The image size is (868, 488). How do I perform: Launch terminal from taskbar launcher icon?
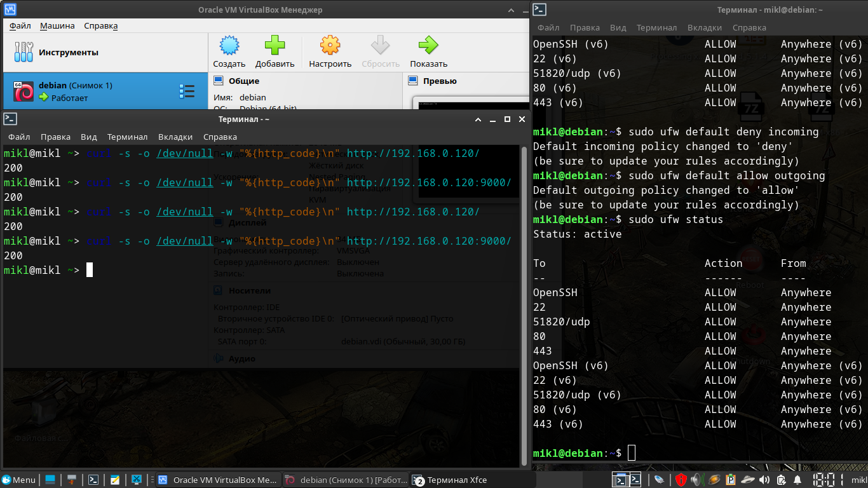[x=93, y=480]
